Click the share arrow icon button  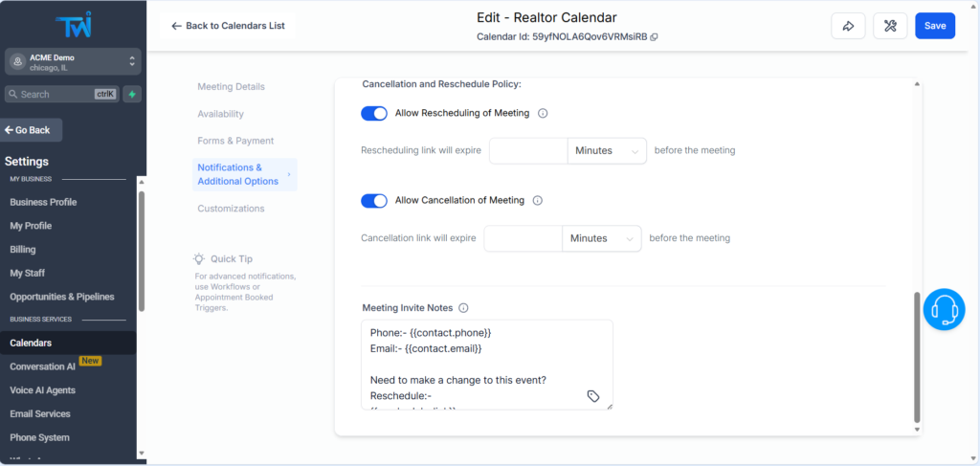pyautogui.click(x=848, y=26)
